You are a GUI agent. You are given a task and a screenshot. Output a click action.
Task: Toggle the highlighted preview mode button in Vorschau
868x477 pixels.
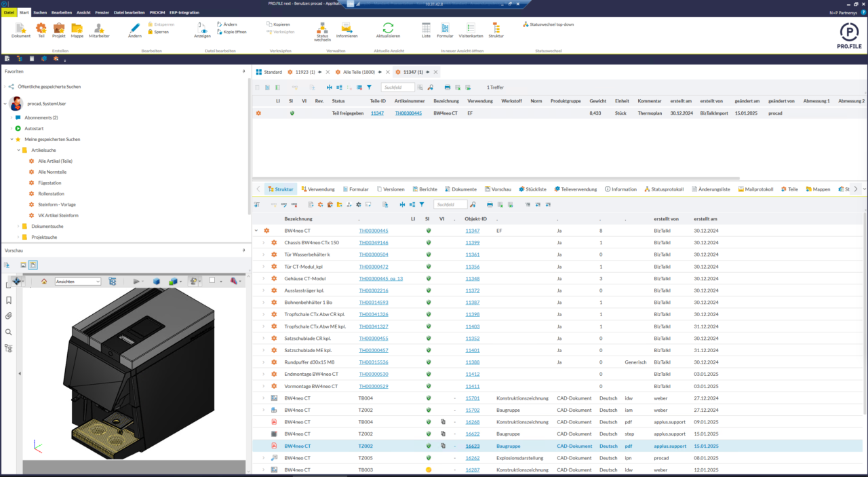click(x=33, y=265)
